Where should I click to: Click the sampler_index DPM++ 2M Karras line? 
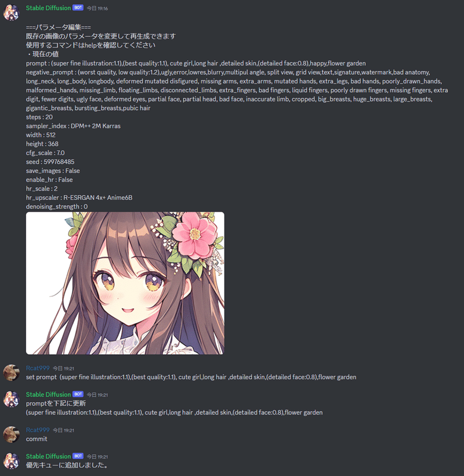(x=73, y=126)
